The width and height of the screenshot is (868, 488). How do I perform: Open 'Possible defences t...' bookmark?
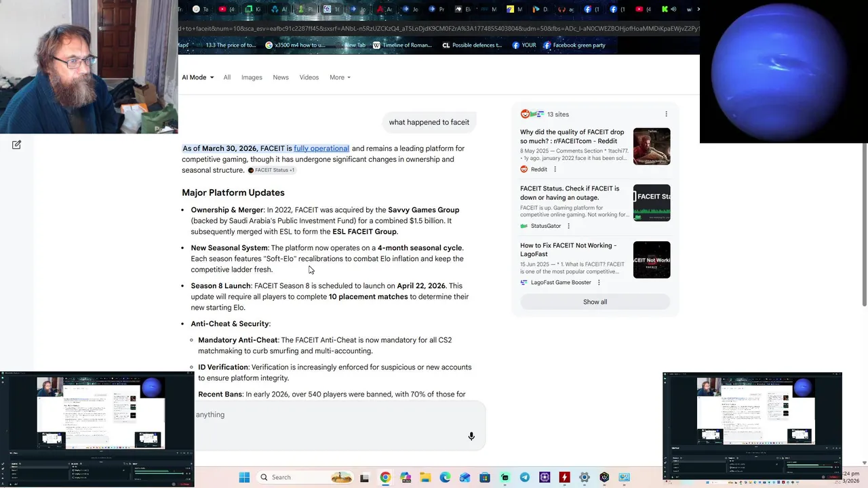point(472,45)
